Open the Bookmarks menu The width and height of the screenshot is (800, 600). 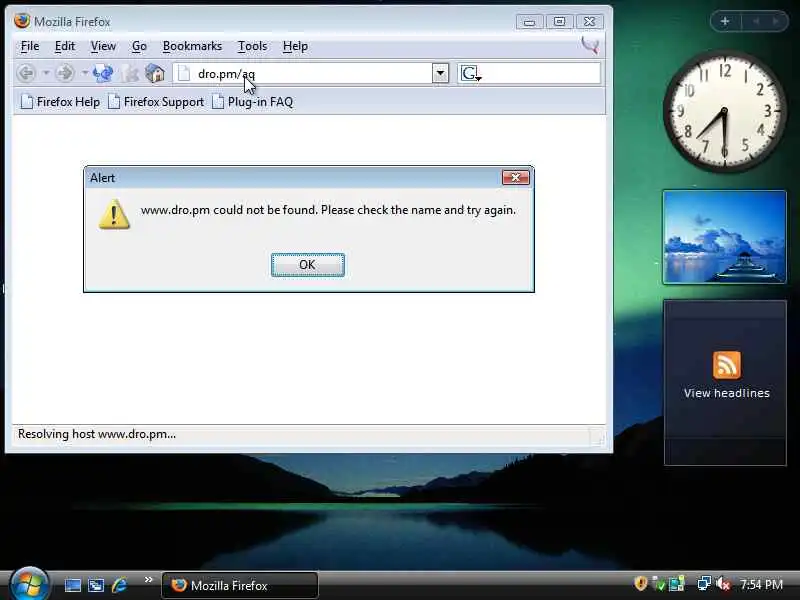point(192,46)
